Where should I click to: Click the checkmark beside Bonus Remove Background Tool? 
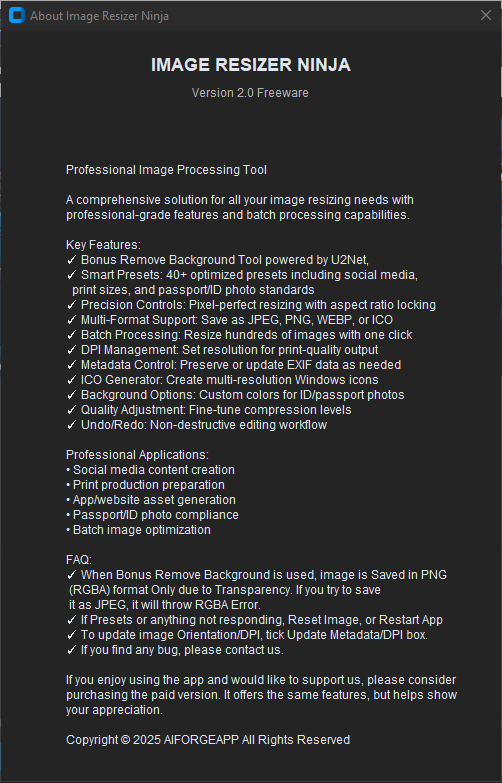[71, 260]
